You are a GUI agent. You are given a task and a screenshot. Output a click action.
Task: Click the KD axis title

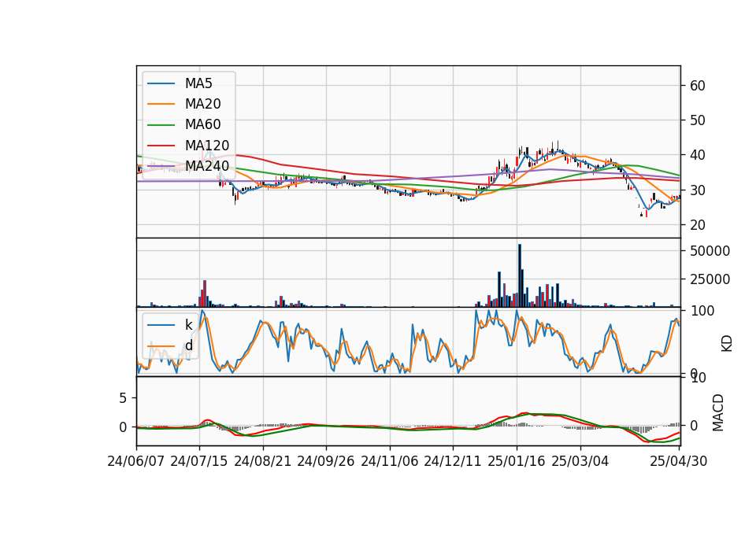click(727, 343)
